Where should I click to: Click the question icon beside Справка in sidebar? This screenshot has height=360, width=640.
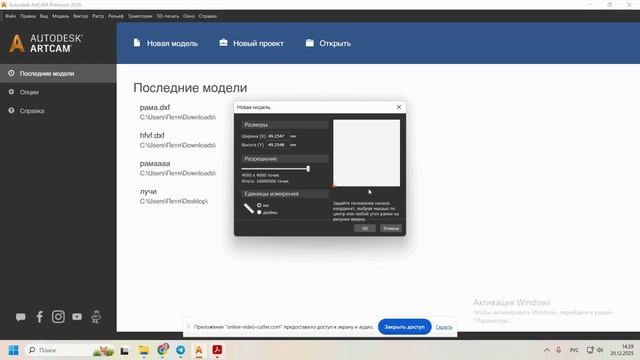click(x=11, y=110)
